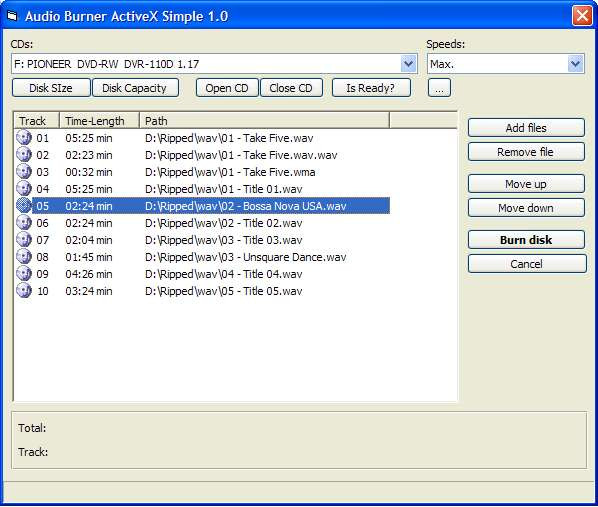
Task: Click the Close CD button
Action: coord(291,88)
